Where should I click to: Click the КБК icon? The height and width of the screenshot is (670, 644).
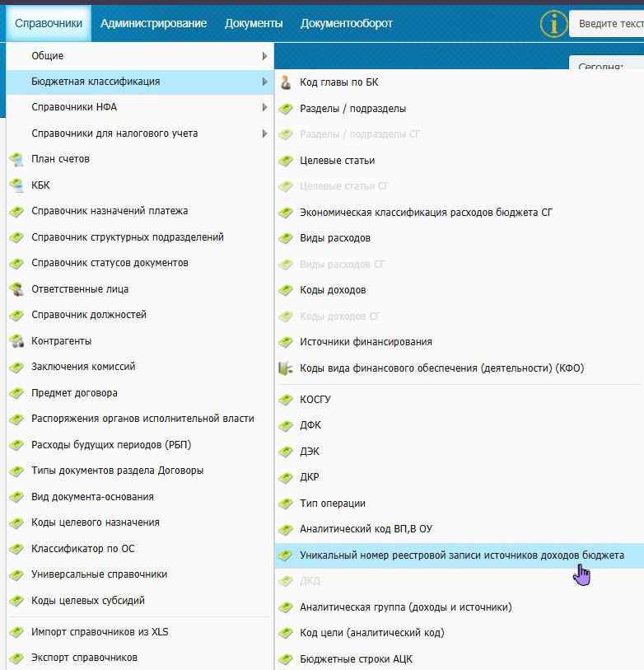pos(16,185)
